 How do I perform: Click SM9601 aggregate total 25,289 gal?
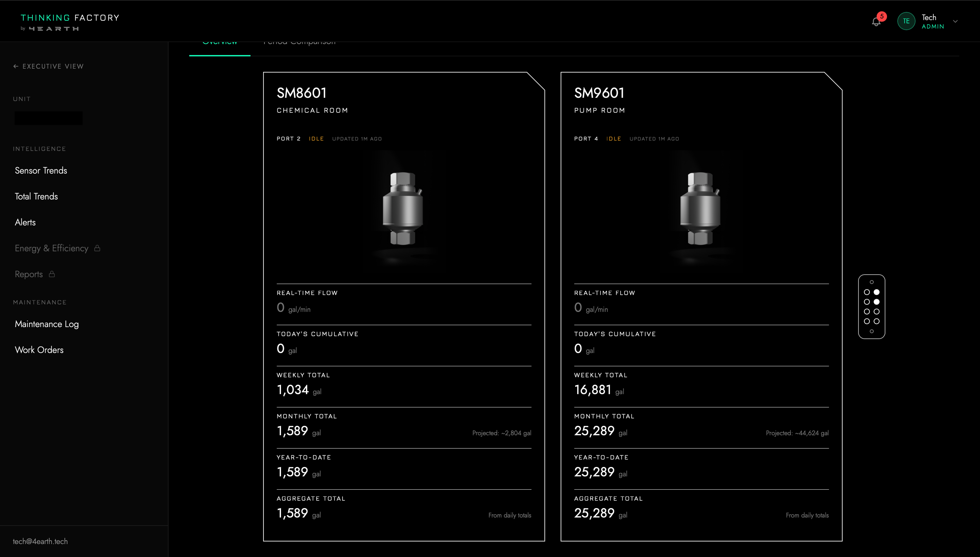coord(601,513)
